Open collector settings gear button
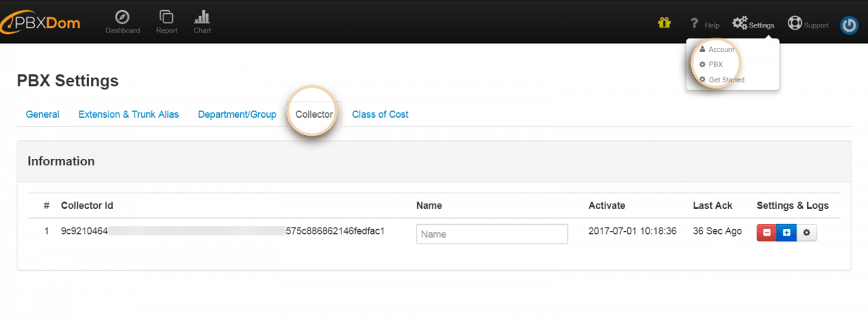 coord(807,233)
